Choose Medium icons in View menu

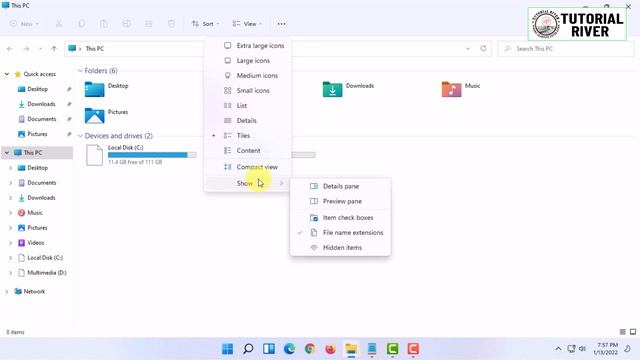tap(248, 76)
